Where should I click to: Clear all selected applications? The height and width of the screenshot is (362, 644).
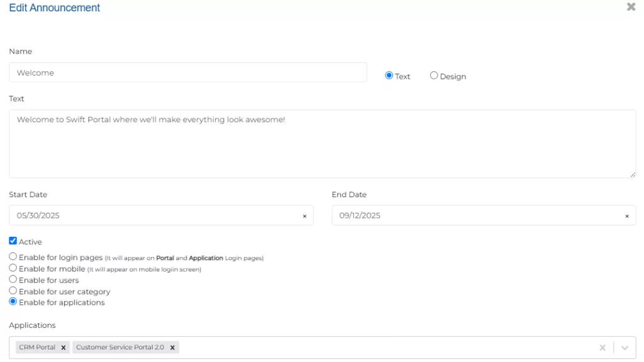click(602, 348)
